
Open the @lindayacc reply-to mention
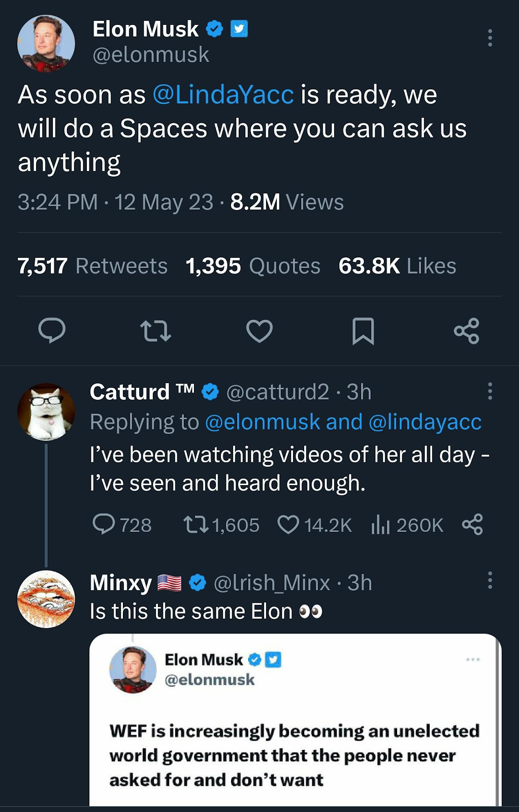(x=425, y=422)
